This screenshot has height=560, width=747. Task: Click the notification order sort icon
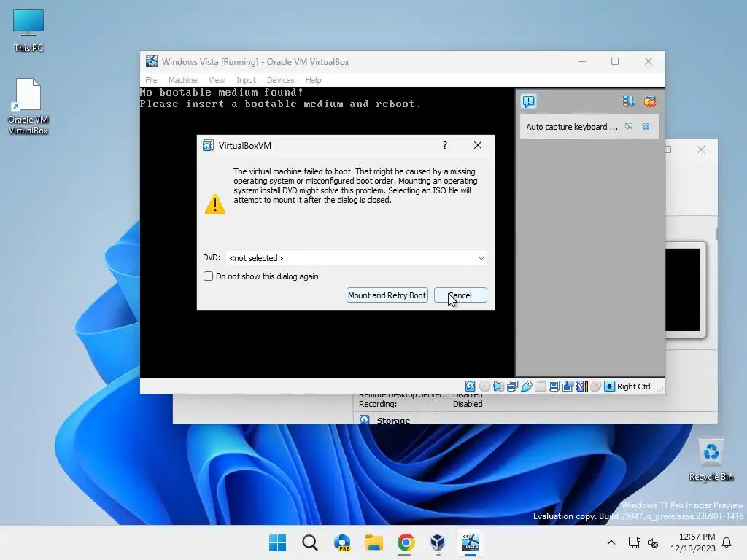click(628, 101)
